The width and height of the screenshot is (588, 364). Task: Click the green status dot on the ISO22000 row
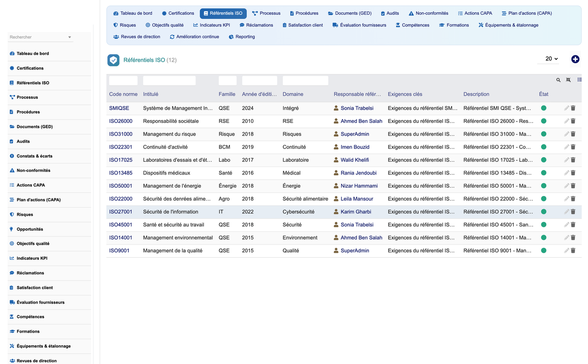[x=543, y=199]
